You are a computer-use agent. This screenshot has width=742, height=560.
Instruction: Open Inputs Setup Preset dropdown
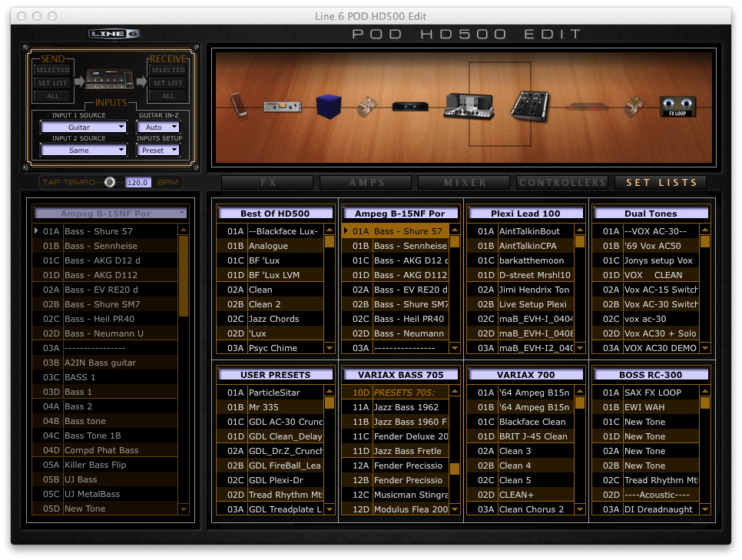(158, 150)
